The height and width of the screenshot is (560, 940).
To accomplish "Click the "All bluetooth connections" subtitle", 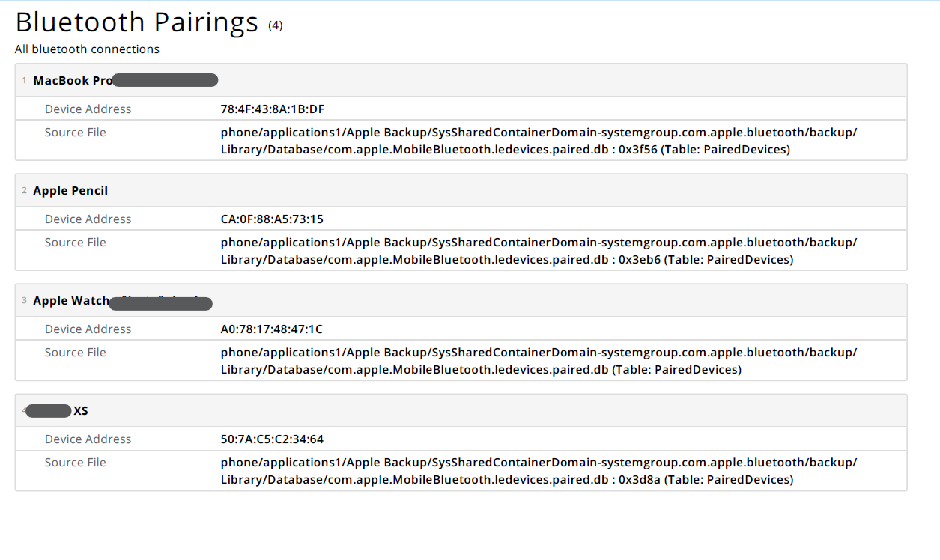I will pyautogui.click(x=87, y=49).
